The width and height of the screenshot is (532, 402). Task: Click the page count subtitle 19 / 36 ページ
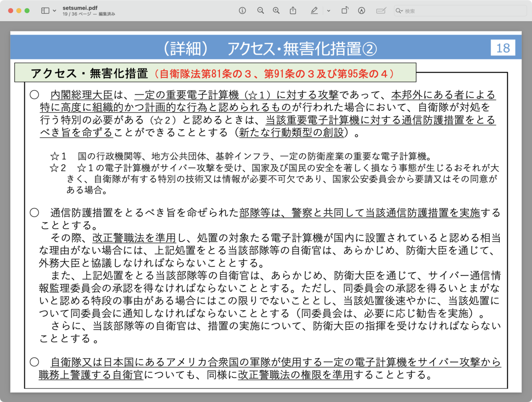77,14
